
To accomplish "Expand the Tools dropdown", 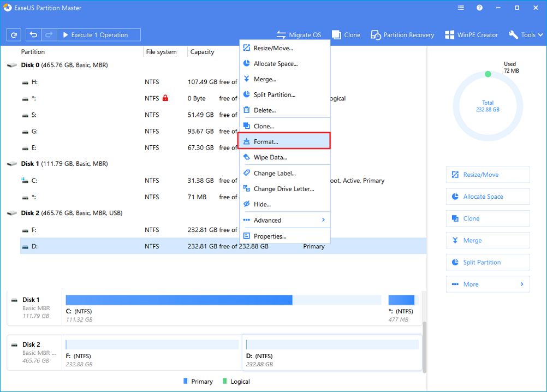I will [526, 35].
